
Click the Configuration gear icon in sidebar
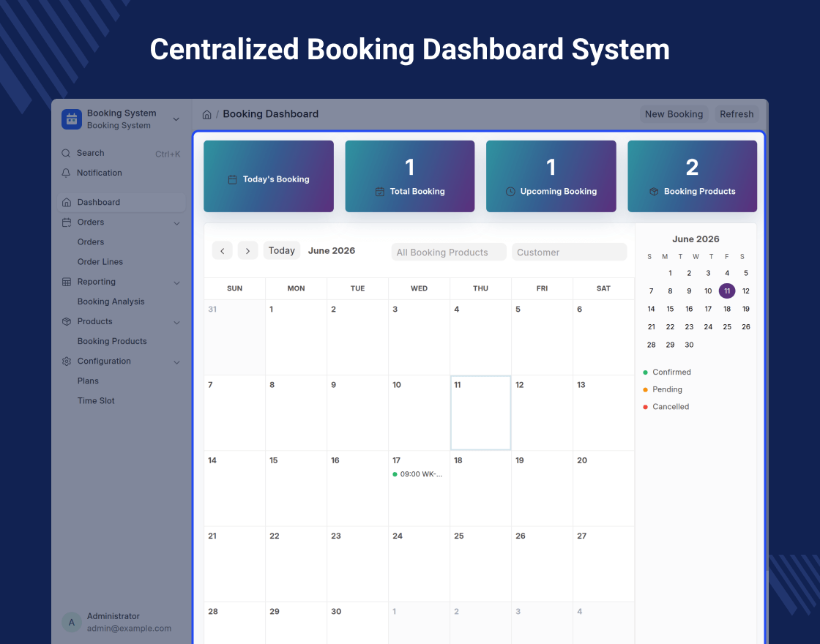[67, 362]
